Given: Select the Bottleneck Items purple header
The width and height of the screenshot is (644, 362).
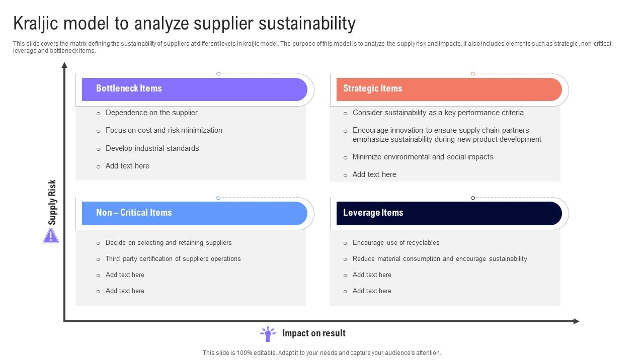Looking at the screenshot, I should [194, 89].
